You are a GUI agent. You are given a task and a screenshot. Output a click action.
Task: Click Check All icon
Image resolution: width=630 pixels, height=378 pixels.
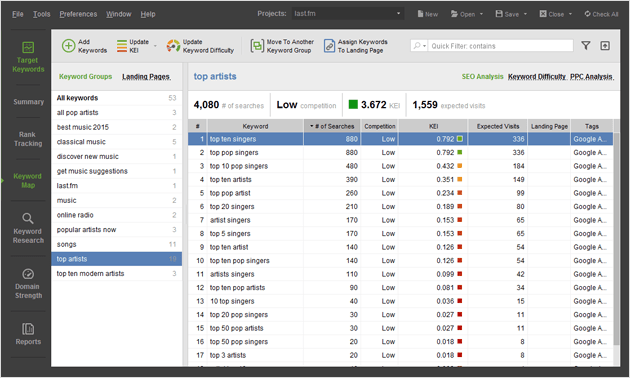pyautogui.click(x=587, y=14)
